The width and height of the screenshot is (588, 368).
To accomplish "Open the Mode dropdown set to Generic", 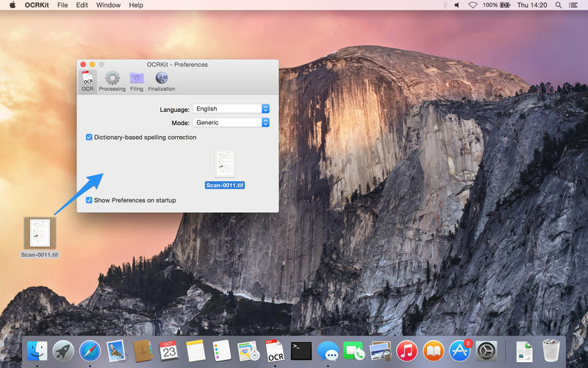I will pyautogui.click(x=231, y=123).
